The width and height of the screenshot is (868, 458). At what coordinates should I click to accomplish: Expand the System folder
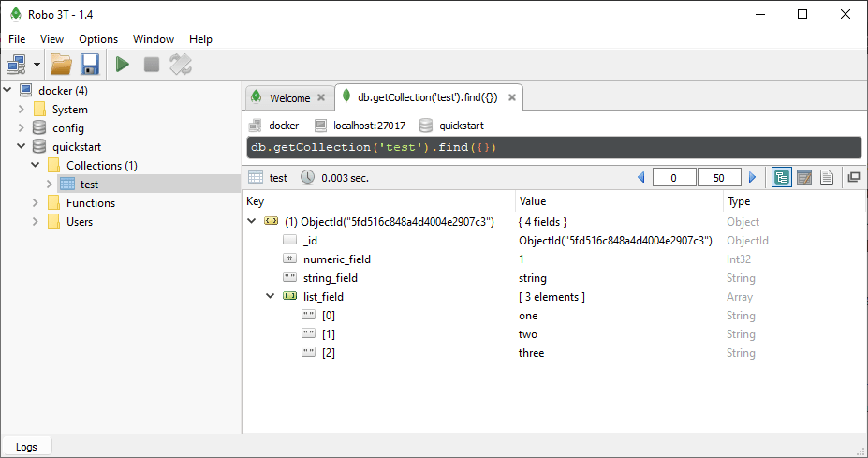coord(21,109)
